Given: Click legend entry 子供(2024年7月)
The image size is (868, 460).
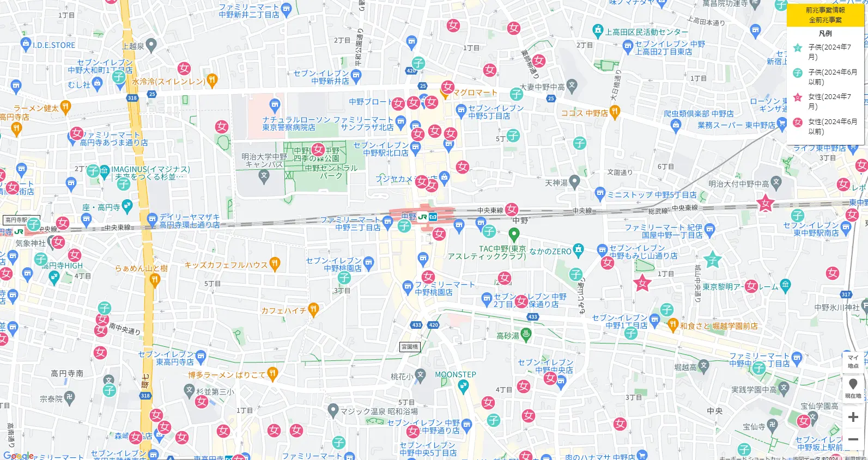Looking at the screenshot, I should pyautogui.click(x=825, y=52).
